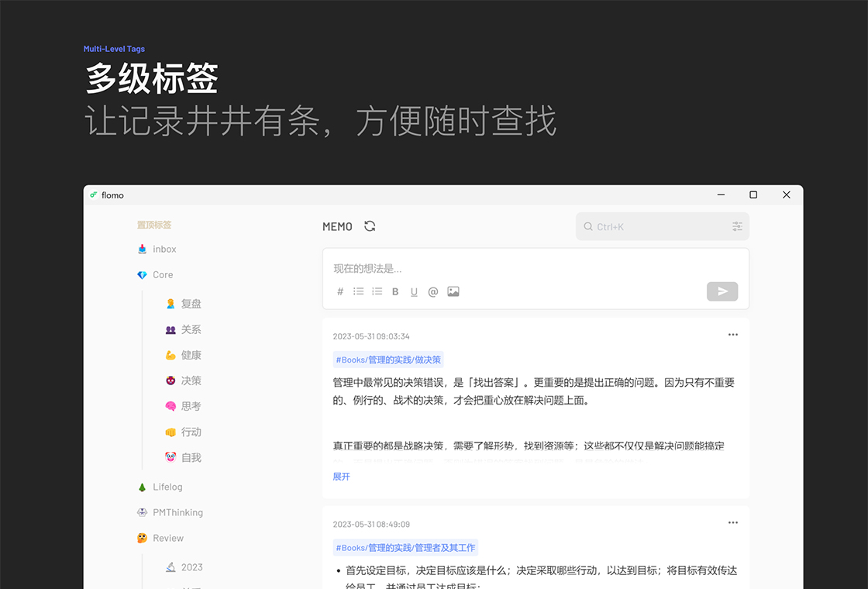Apply bold formatting in the memo editor

[395, 291]
